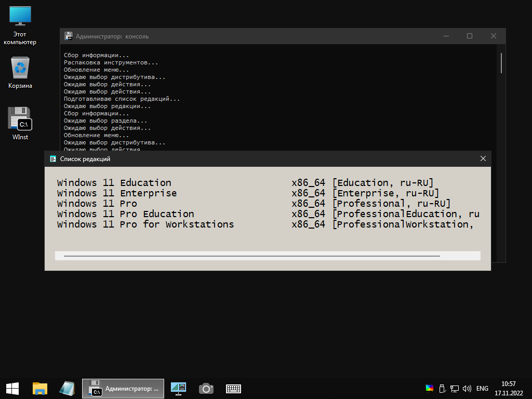Select Windows 11 Pro Education edition

268,214
